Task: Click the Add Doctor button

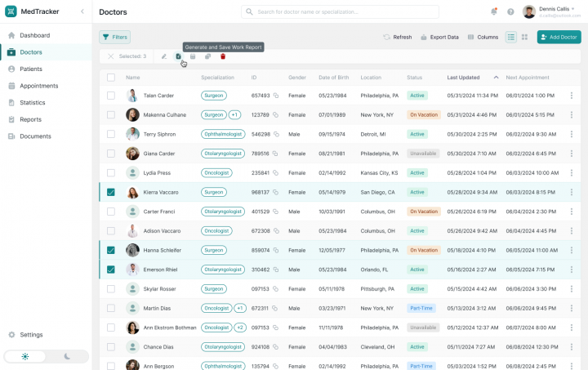Action: click(559, 37)
